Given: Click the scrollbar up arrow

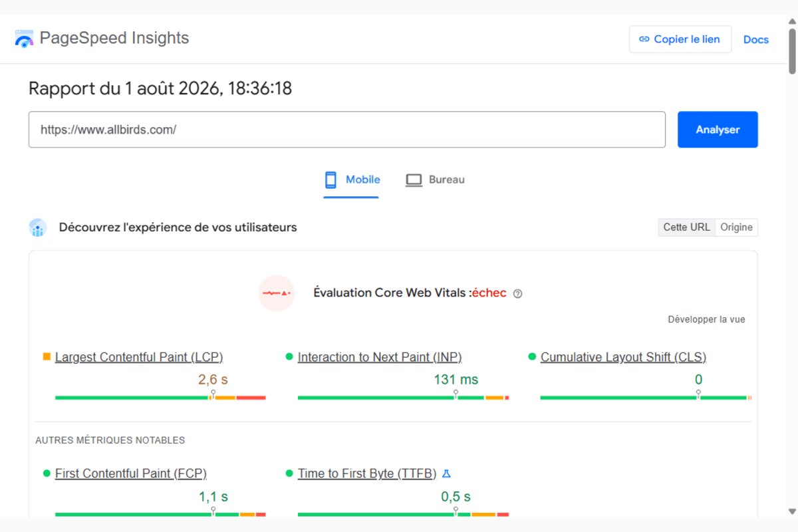Looking at the screenshot, I should [x=792, y=21].
